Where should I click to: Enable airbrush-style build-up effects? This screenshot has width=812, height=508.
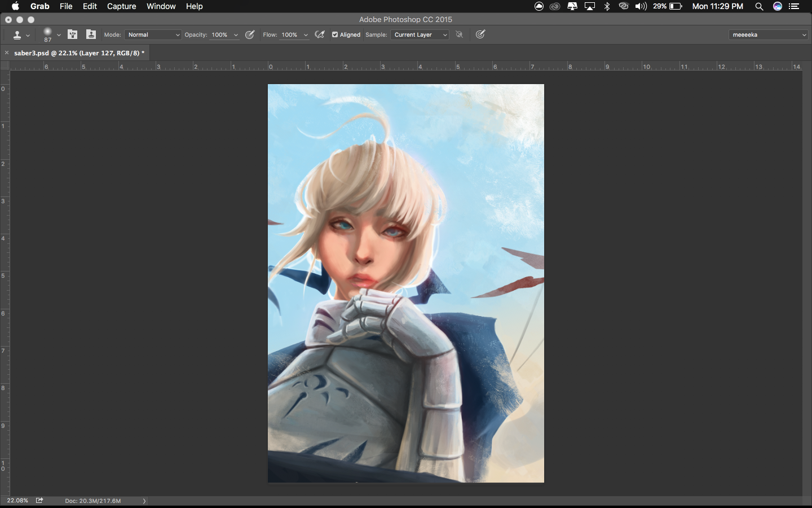(320, 35)
